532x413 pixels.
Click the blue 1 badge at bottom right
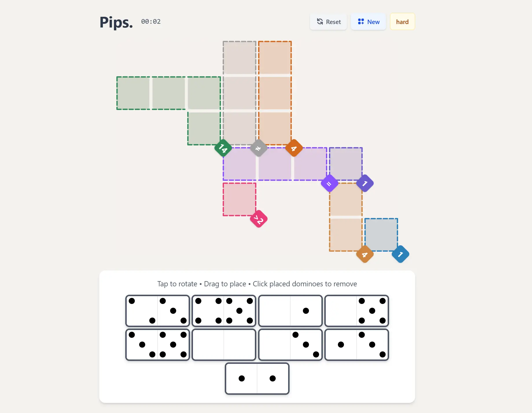[x=400, y=254]
